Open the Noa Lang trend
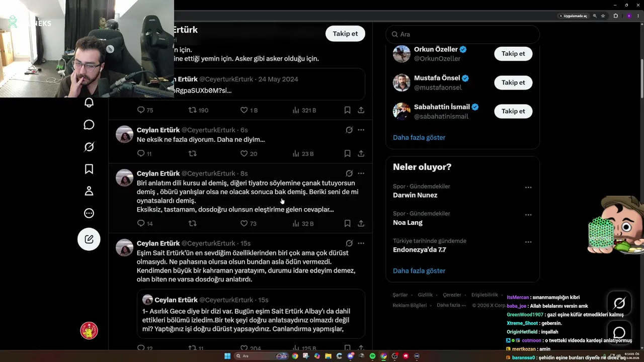This screenshot has width=644, height=362. (408, 222)
